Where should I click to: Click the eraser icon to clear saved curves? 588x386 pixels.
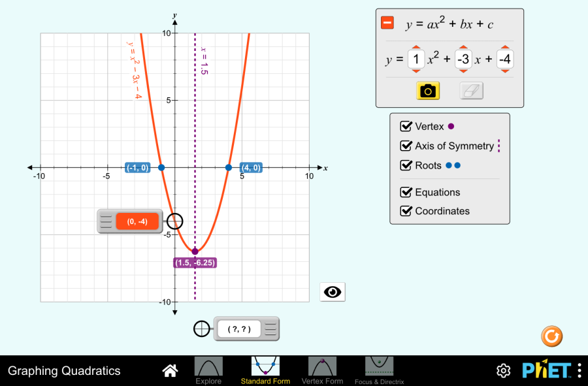[x=471, y=91]
